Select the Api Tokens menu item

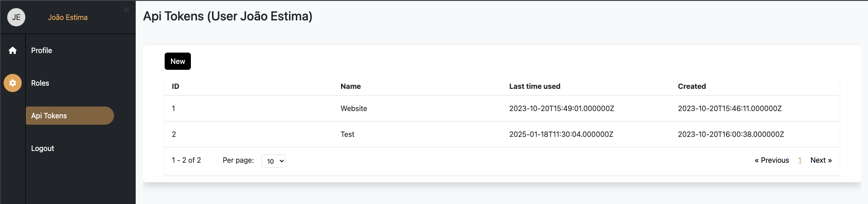70,116
